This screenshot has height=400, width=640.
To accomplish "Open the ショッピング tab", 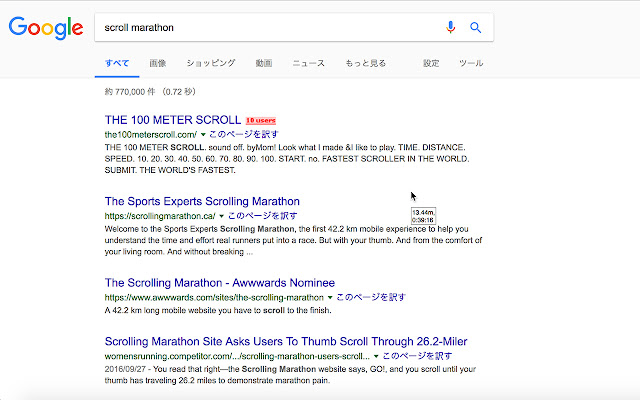I will click(x=211, y=63).
